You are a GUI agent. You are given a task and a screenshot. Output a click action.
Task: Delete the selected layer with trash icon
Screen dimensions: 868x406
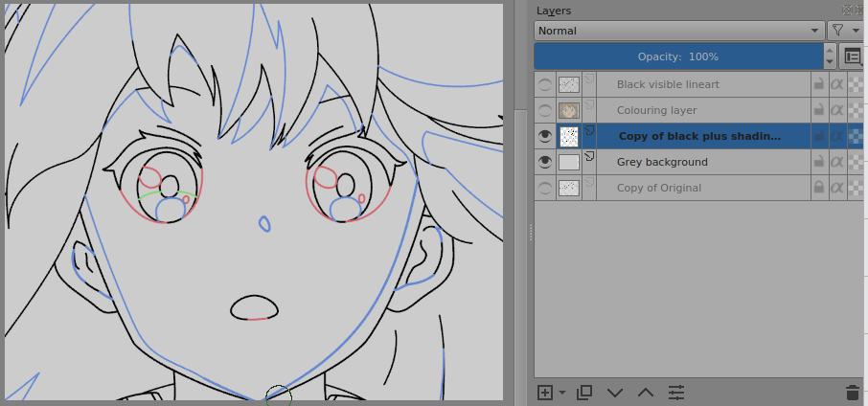click(853, 393)
